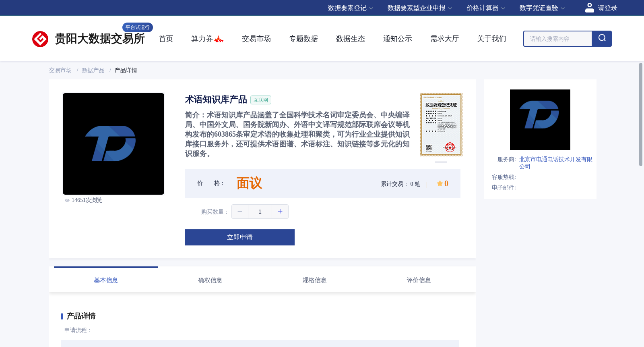Click the large product logo image
Viewport: 644px width, 347px height.
[114, 144]
